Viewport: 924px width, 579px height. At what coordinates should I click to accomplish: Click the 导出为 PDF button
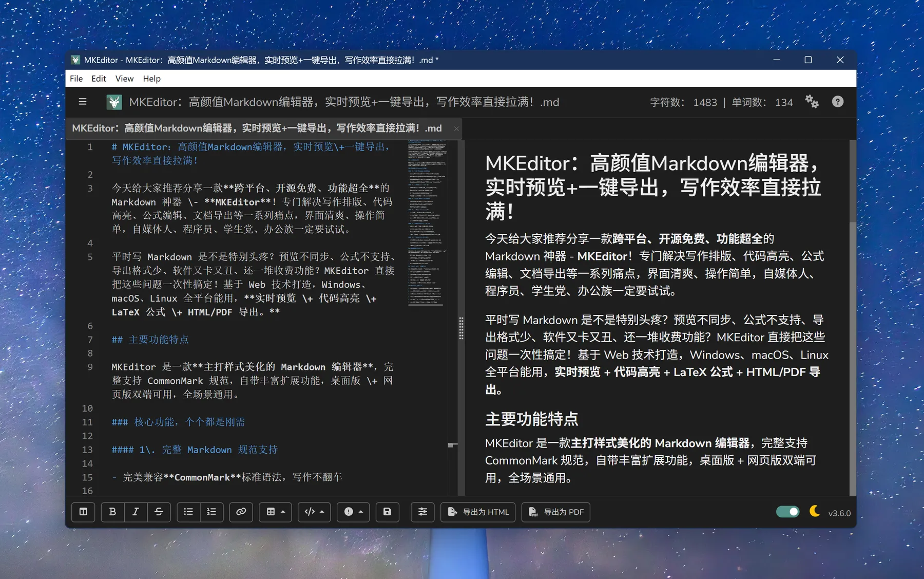pyautogui.click(x=556, y=512)
